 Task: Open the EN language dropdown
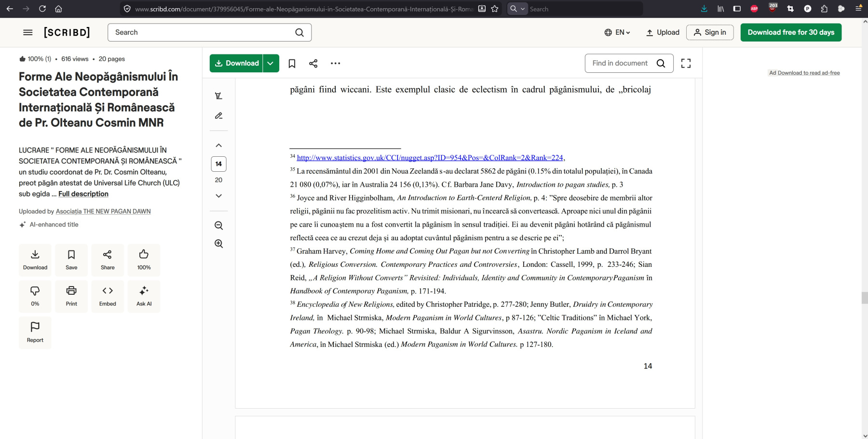(x=617, y=32)
